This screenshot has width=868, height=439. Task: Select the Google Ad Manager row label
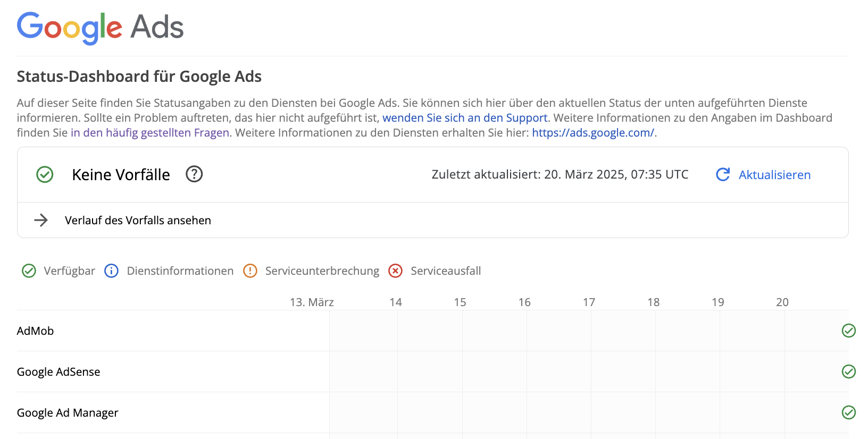pyautogui.click(x=68, y=412)
